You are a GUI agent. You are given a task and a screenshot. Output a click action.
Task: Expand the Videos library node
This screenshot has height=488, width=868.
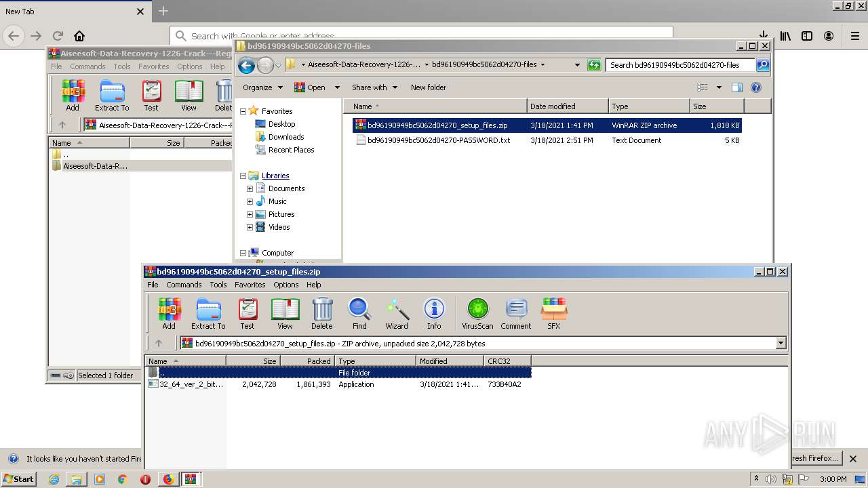pyautogui.click(x=250, y=227)
